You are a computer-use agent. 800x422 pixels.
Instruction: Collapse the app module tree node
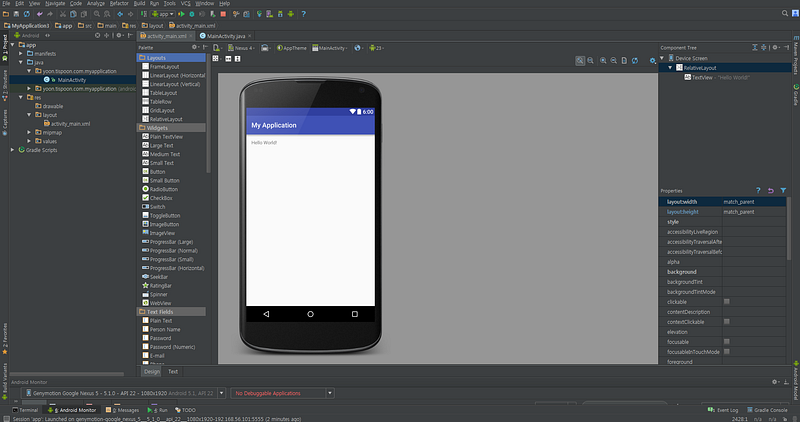(13, 45)
